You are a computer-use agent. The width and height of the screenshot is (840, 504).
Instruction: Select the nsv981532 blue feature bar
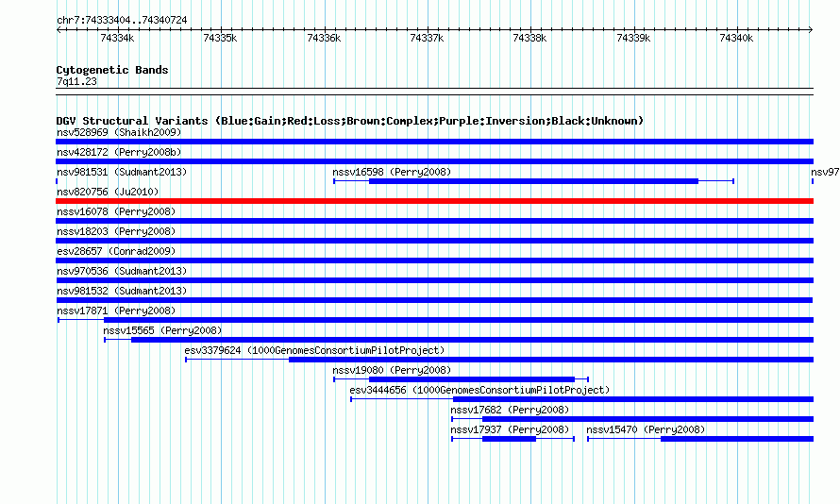[x=434, y=300]
